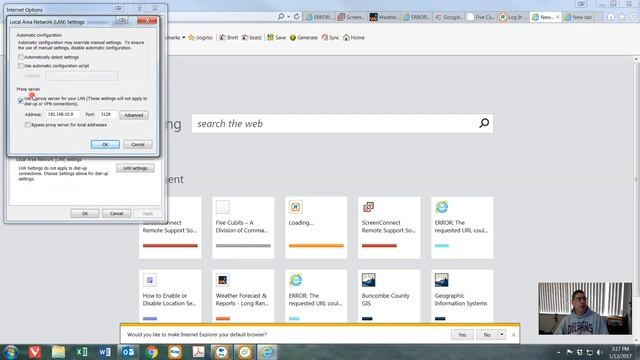Click Internet Explorer taskbar icon
Screen dimensions: 640x360
coord(267,352)
